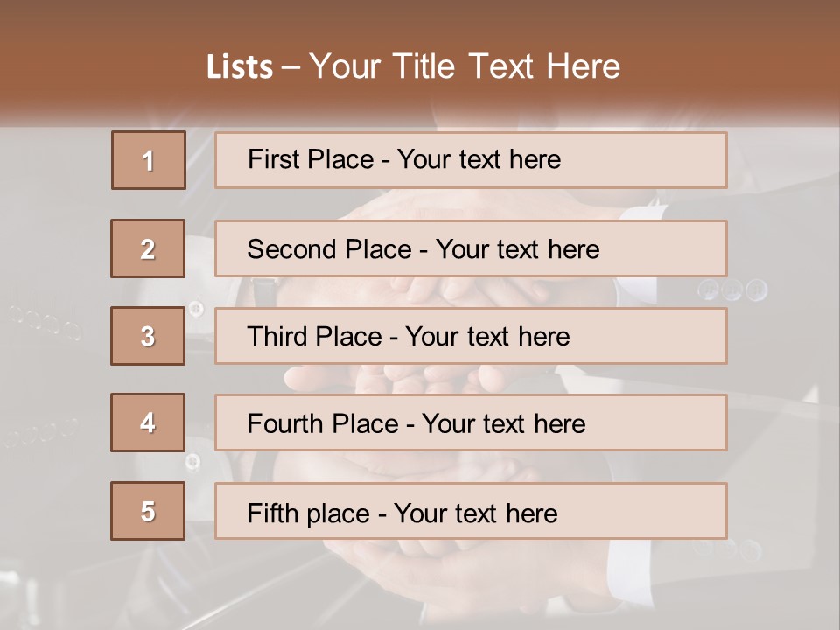
Task: Select the number 4 box
Action: pyautogui.click(x=149, y=423)
